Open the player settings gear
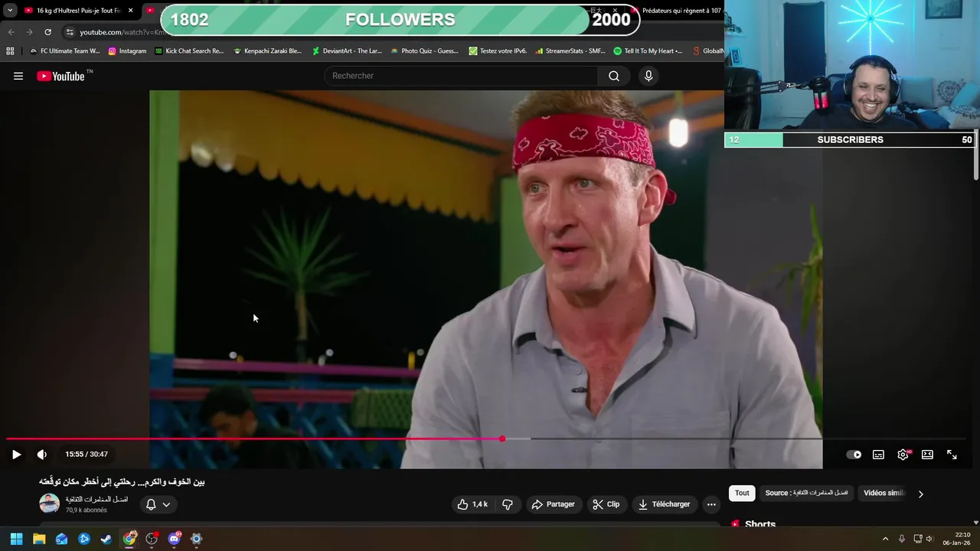Viewport: 980px width, 551px height. [903, 455]
